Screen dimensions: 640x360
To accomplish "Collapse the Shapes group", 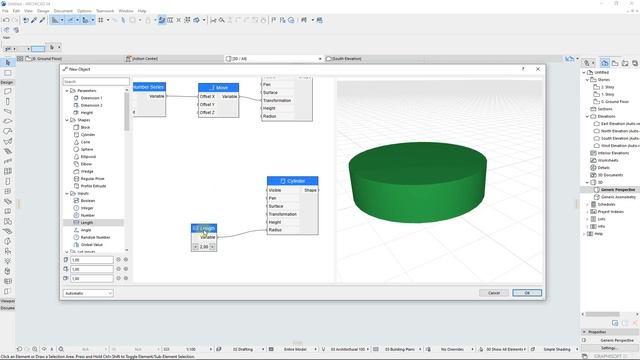I will tap(67, 120).
